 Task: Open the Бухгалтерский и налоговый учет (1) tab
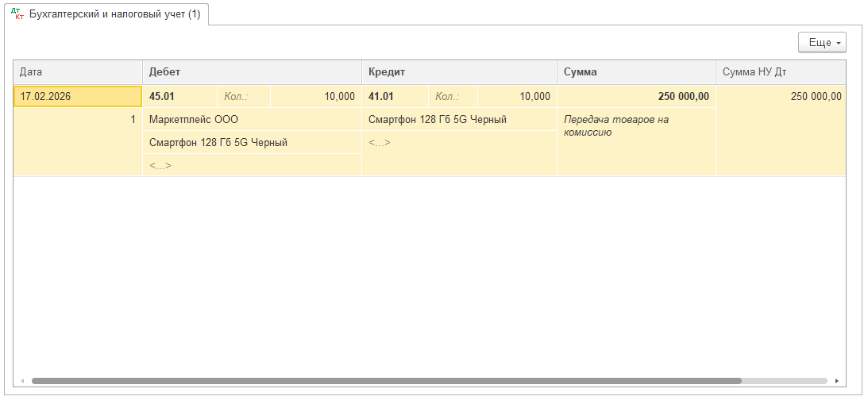(106, 13)
